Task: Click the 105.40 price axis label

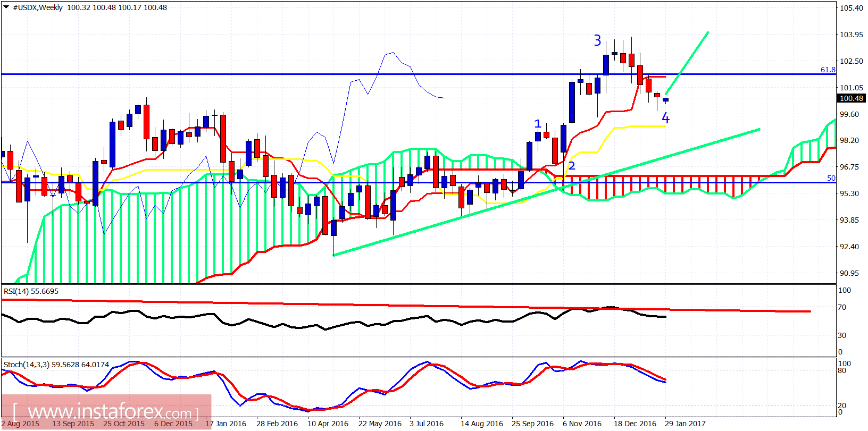Action: click(x=852, y=8)
